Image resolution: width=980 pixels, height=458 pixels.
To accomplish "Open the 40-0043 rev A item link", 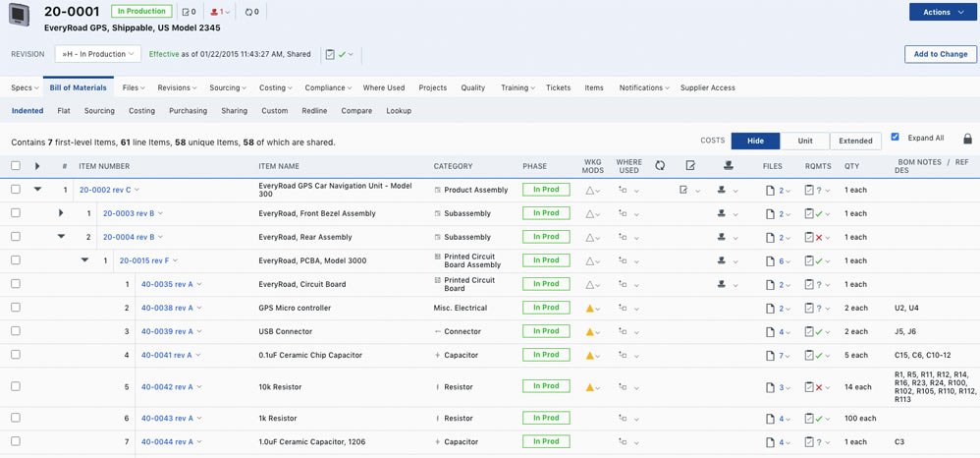I will pyautogui.click(x=167, y=419).
